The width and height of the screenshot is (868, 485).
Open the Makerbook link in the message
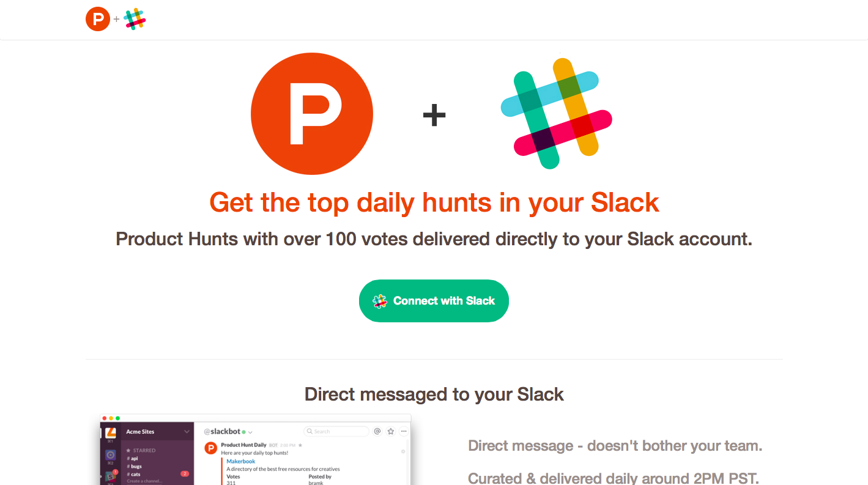coord(240,461)
